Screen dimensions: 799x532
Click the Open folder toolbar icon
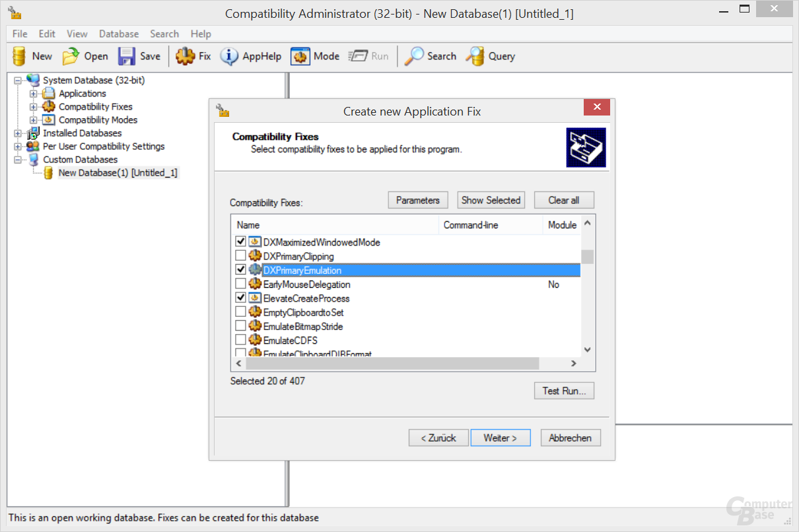71,56
